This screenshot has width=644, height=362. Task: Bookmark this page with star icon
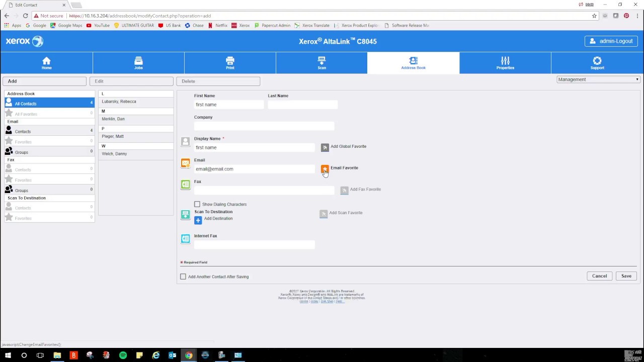click(594, 16)
